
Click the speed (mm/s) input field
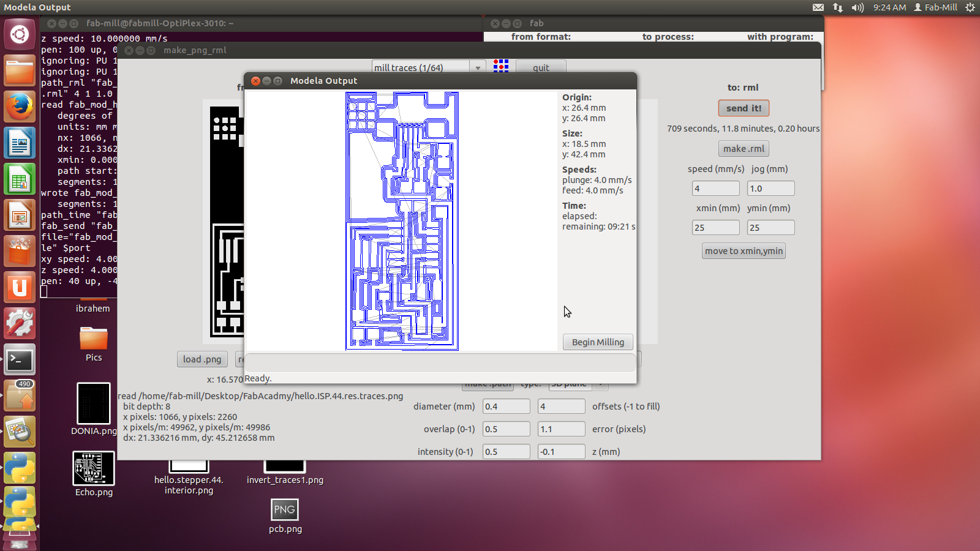(x=715, y=189)
